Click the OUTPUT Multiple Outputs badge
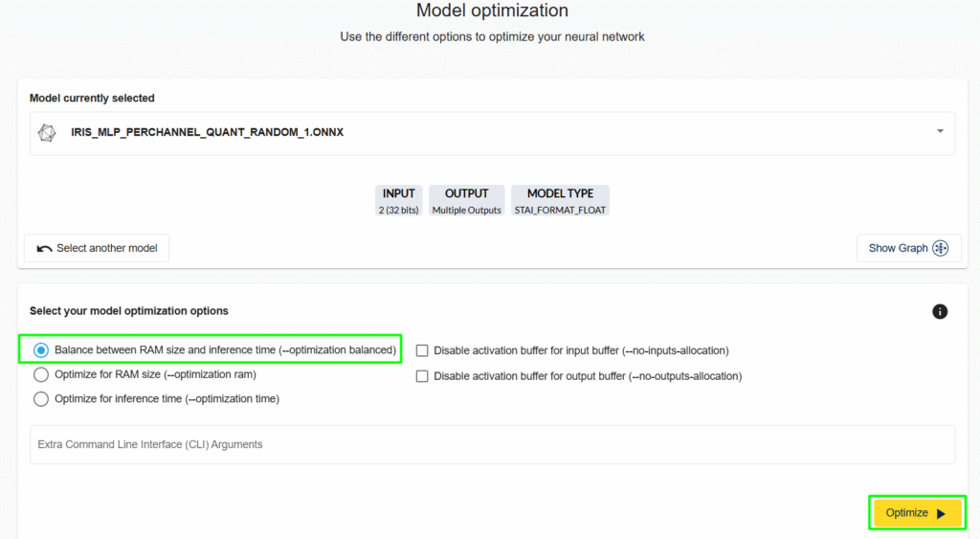This screenshot has width=980, height=539. [x=466, y=201]
